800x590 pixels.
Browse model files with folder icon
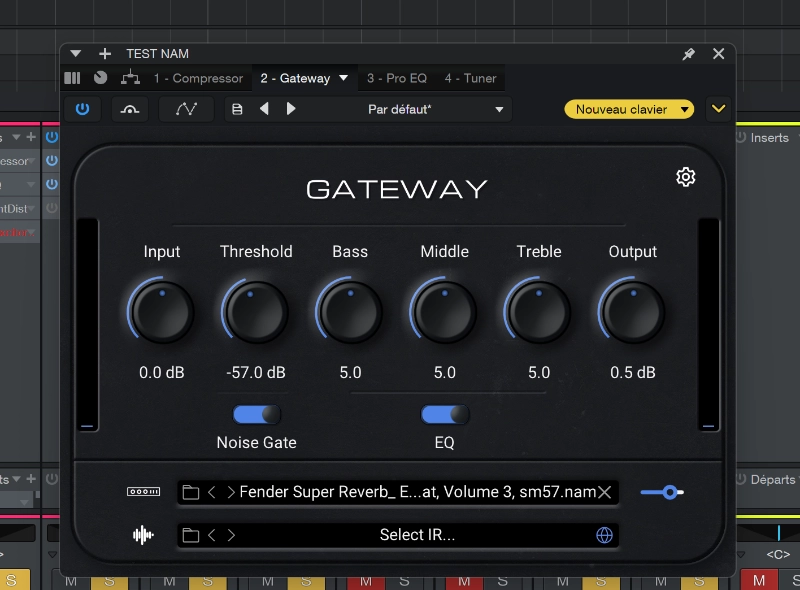coord(191,492)
